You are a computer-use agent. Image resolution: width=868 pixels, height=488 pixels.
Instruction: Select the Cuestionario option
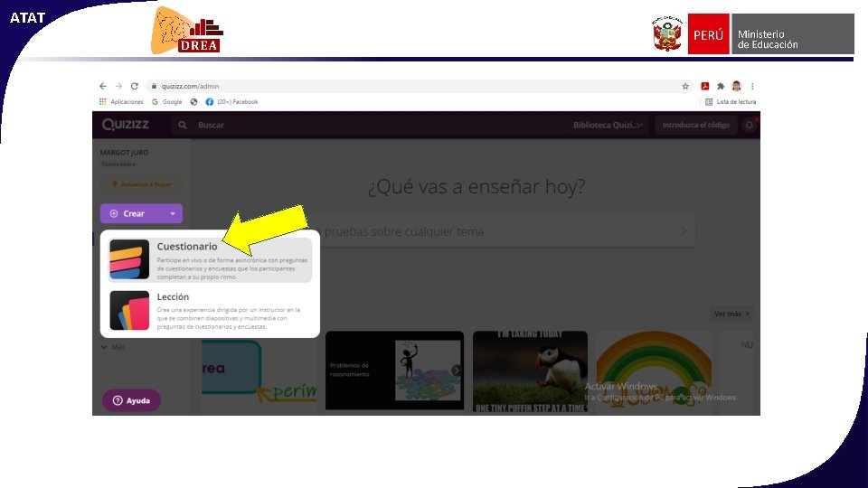pyautogui.click(x=210, y=260)
